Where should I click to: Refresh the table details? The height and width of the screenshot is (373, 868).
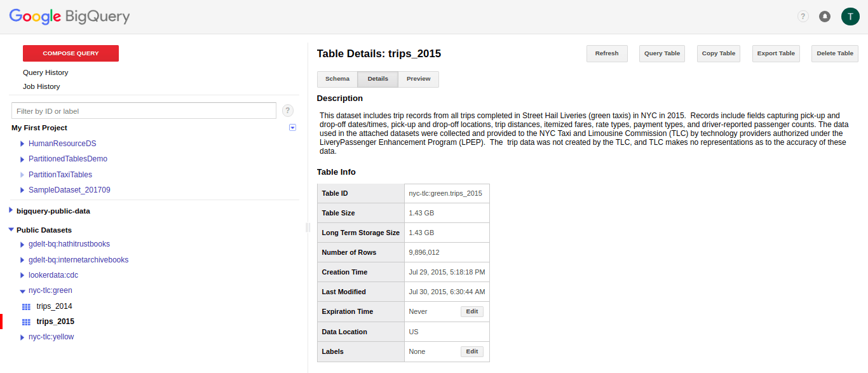click(x=606, y=53)
